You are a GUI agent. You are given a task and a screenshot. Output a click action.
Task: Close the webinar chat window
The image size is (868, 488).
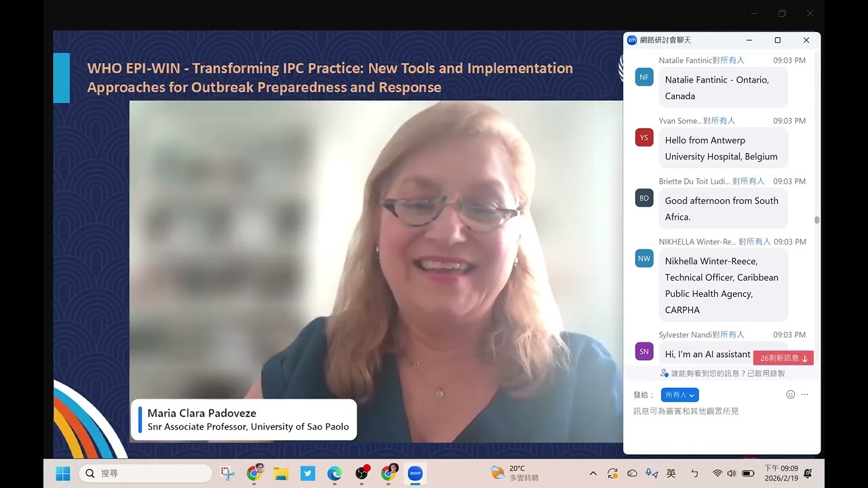(x=806, y=40)
